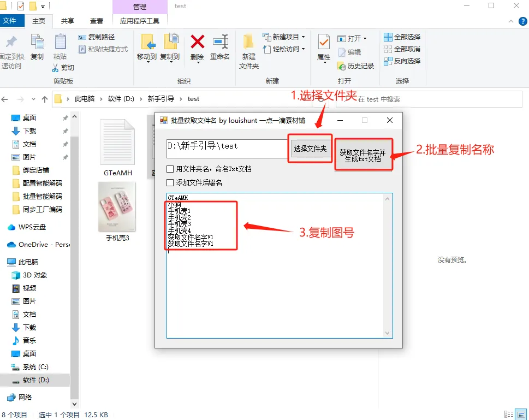Click the up one level arrow
This screenshot has width=529, height=420.
pyautogui.click(x=45, y=99)
